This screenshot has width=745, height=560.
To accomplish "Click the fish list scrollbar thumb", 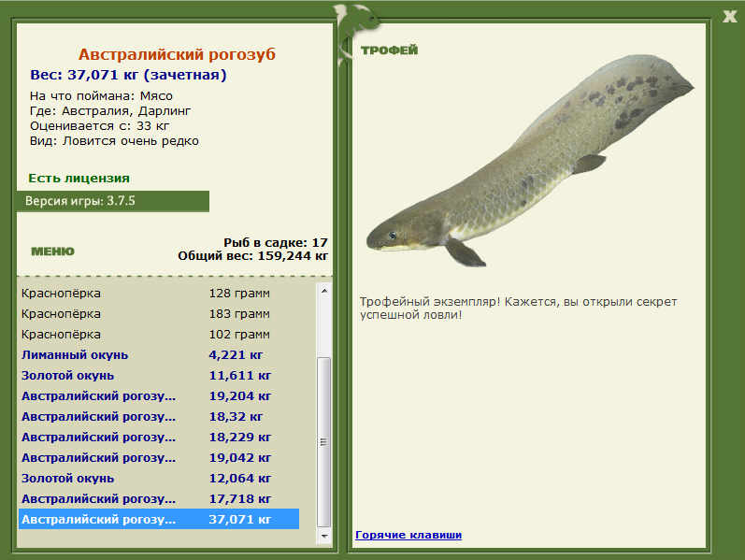I will coord(324,442).
